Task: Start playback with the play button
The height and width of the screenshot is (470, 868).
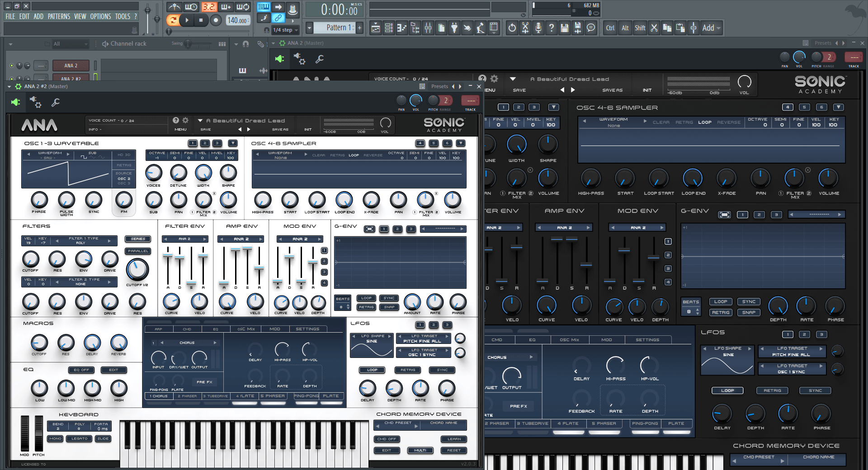Action: tap(187, 20)
